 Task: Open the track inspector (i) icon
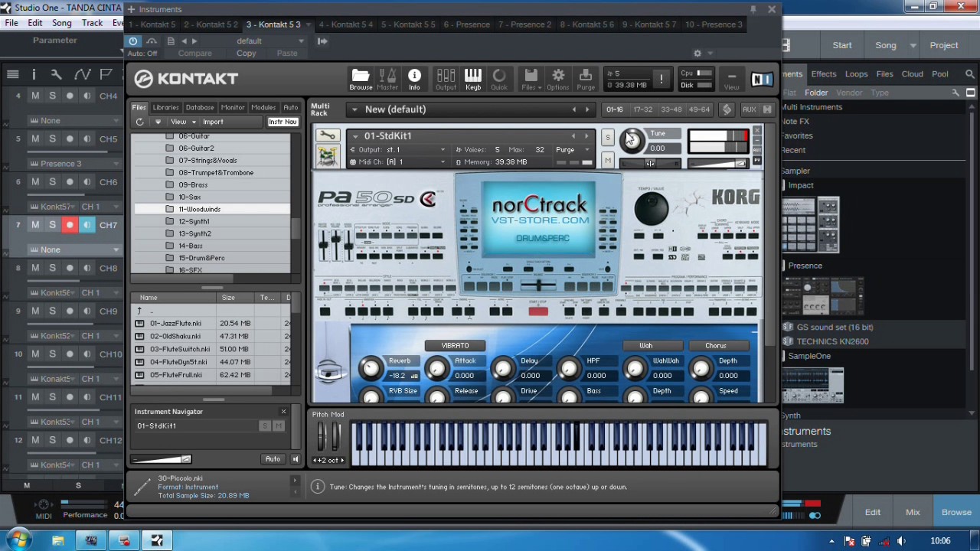point(34,74)
